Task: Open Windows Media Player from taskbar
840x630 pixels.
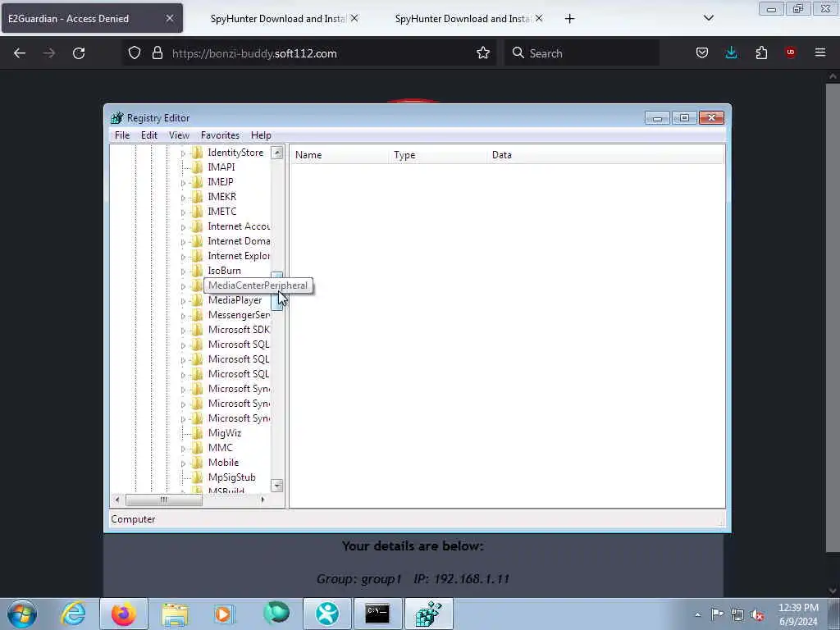Action: tap(224, 614)
